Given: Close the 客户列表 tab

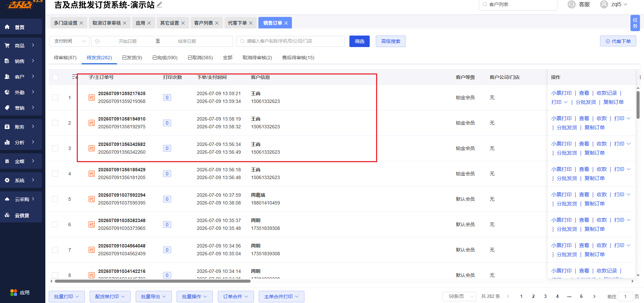Looking at the screenshot, I should point(217,23).
